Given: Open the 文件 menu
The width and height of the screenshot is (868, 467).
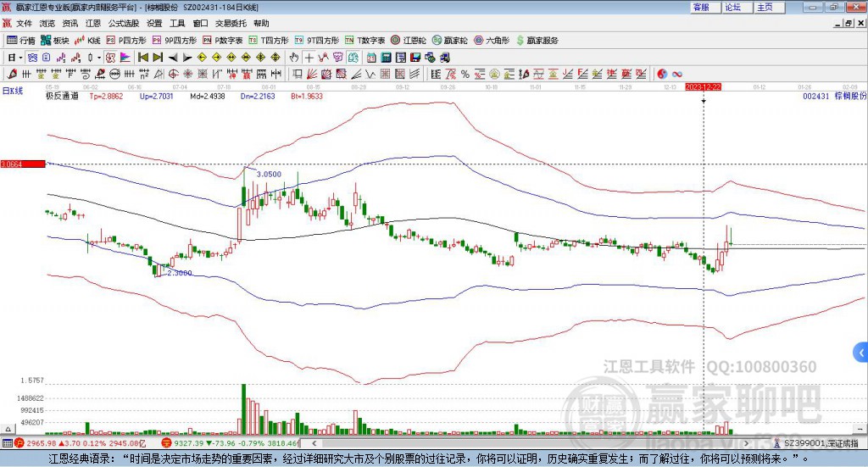Looking at the screenshot, I should pyautogui.click(x=24, y=23).
